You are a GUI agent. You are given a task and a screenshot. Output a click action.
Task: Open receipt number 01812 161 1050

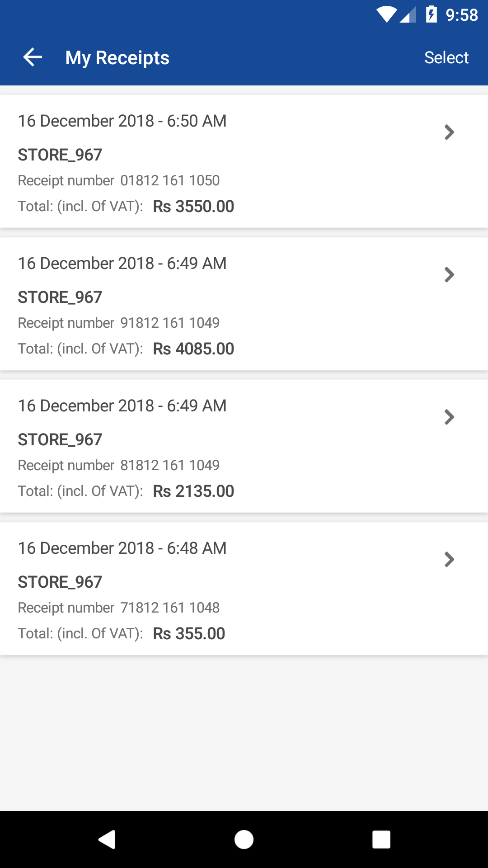tap(169, 180)
